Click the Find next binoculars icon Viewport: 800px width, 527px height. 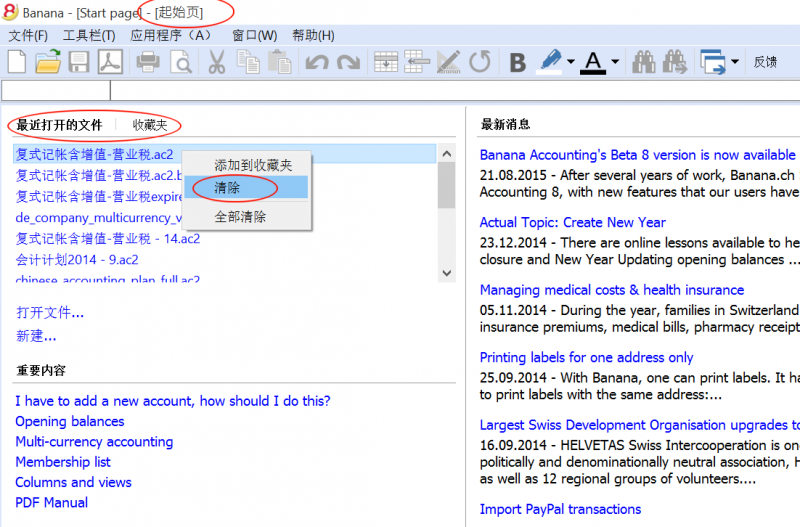pyautogui.click(x=675, y=62)
